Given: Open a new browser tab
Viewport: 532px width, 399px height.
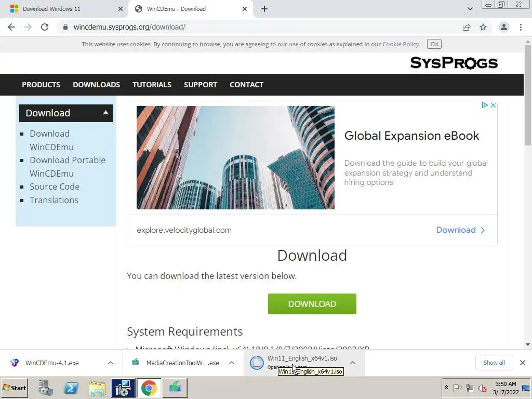Looking at the screenshot, I should [264, 9].
